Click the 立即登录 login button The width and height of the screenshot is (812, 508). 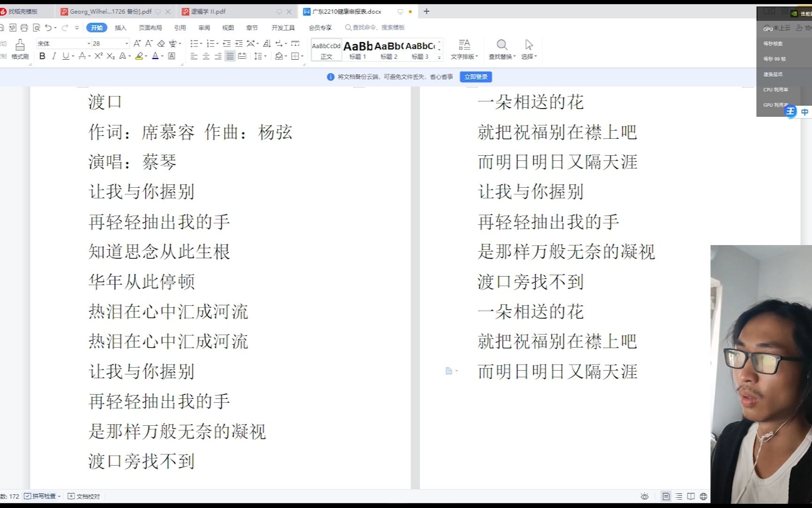(x=476, y=77)
